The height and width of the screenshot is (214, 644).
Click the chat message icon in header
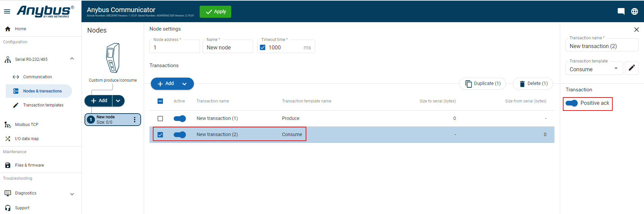pos(621,11)
